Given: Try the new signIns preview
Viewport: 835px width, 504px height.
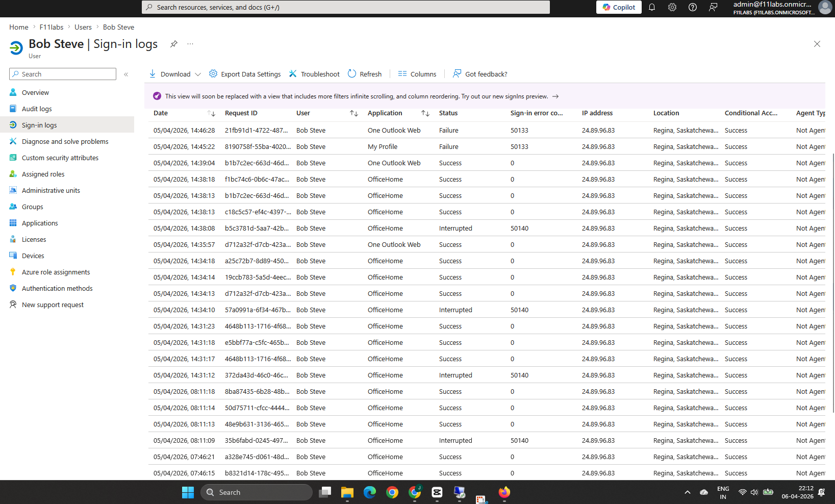Looking at the screenshot, I should click(555, 96).
